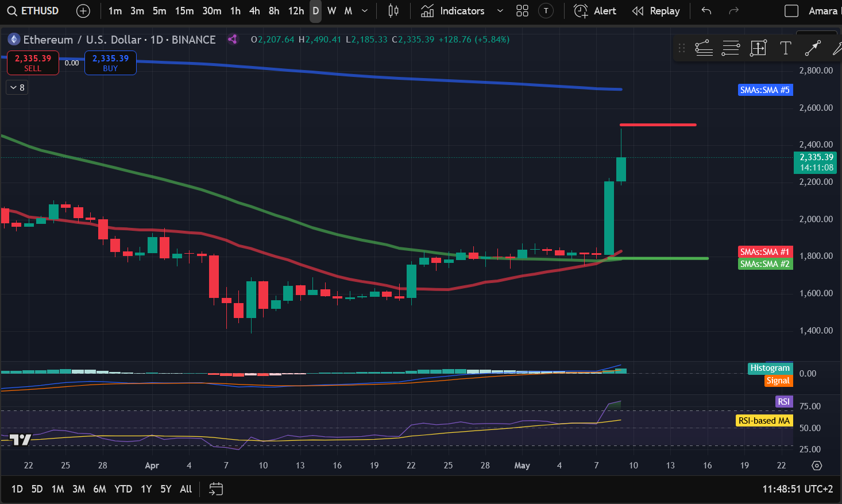Open chart settings hexagon icon on time axis
Viewport: 842px width, 504px height.
[817, 466]
